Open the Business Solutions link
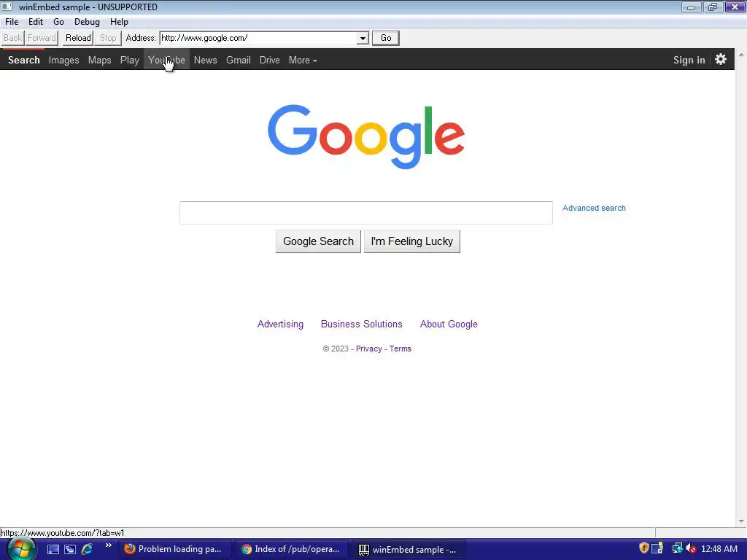The height and width of the screenshot is (560, 747). 362,324
